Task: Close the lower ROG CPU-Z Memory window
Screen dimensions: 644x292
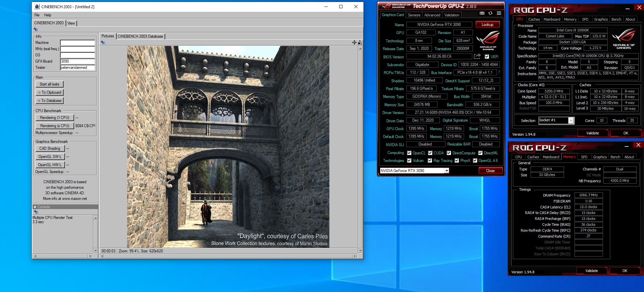Action: click(638, 145)
